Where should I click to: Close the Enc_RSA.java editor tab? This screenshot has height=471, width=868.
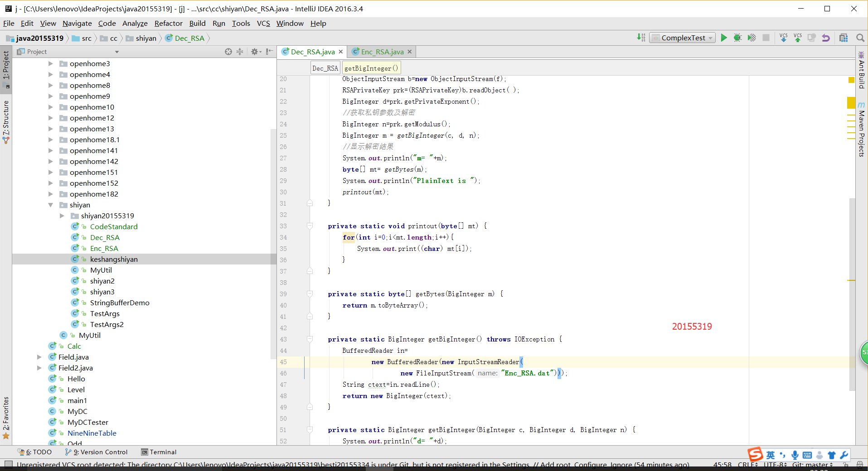click(x=410, y=52)
